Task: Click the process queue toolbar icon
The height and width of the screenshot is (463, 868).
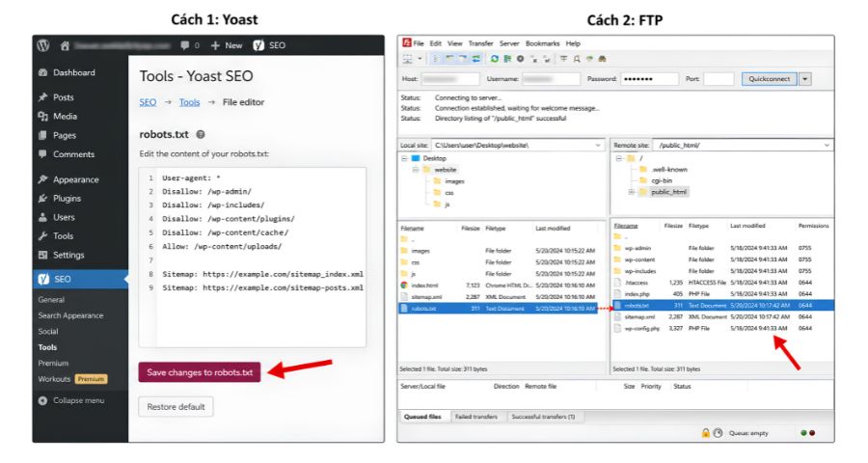Action: pyautogui.click(x=507, y=59)
